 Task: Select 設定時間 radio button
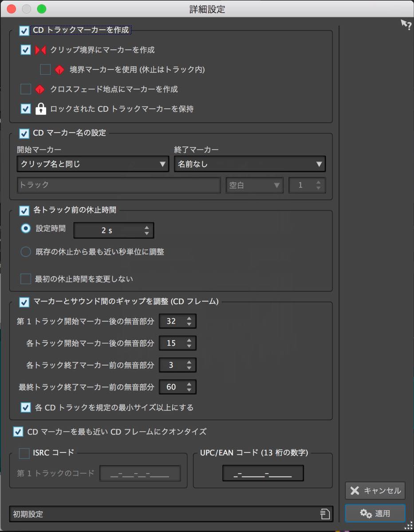[26, 229]
